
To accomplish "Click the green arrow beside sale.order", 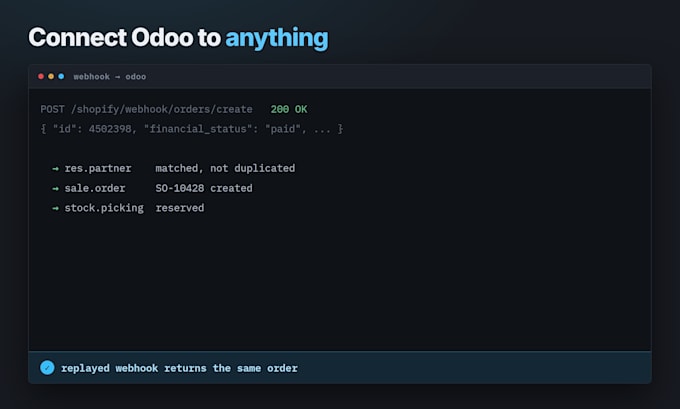I will pos(56,189).
